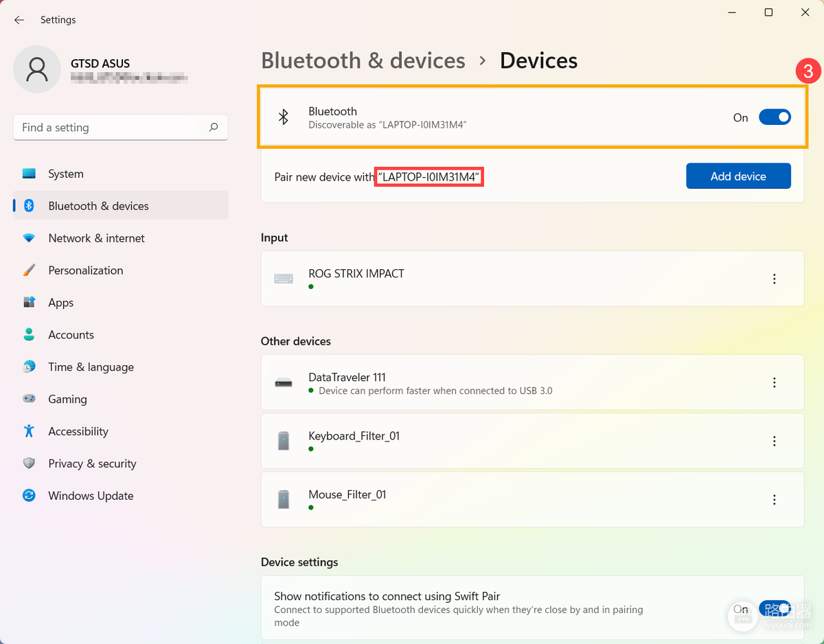Open Network & internet settings
This screenshot has height=644, width=824.
[121, 238]
